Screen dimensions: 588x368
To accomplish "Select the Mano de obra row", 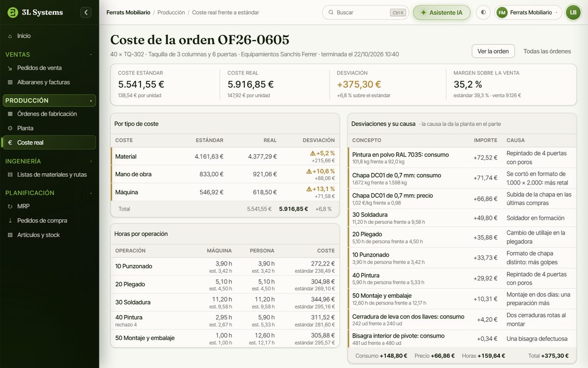I will (x=225, y=174).
